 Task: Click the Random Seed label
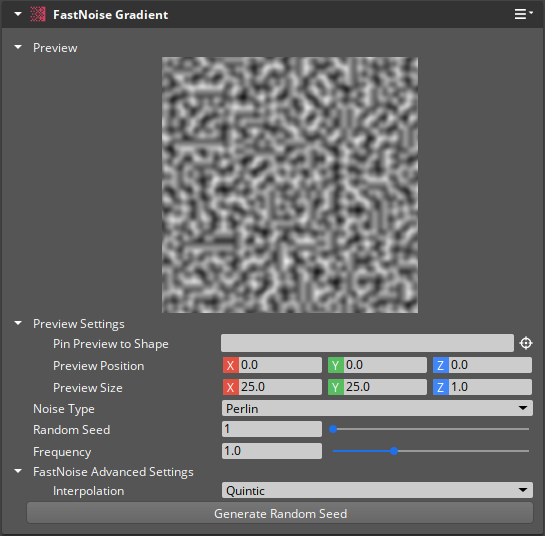coord(72,430)
